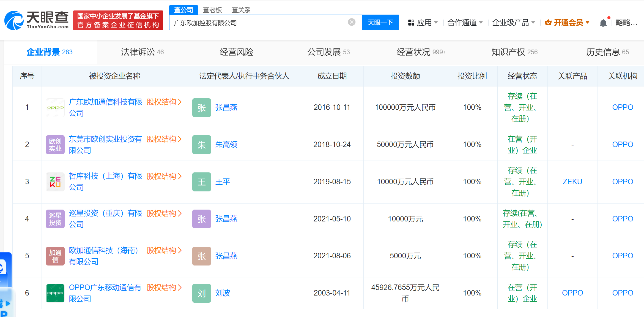The height and width of the screenshot is (317, 644).
Task: Open the notification bell
Action: click(603, 23)
